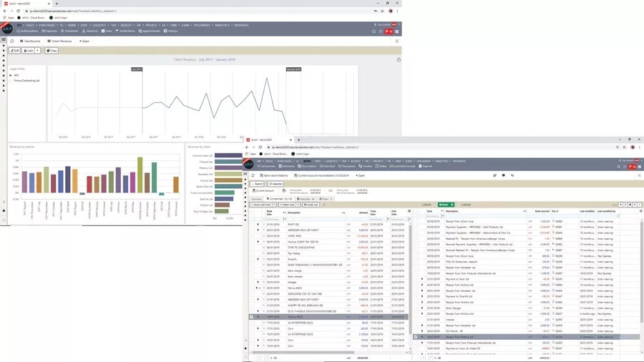This screenshot has width=644, height=362.
Task: Open red flag notifications in dashboard window
Action: tap(389, 31)
